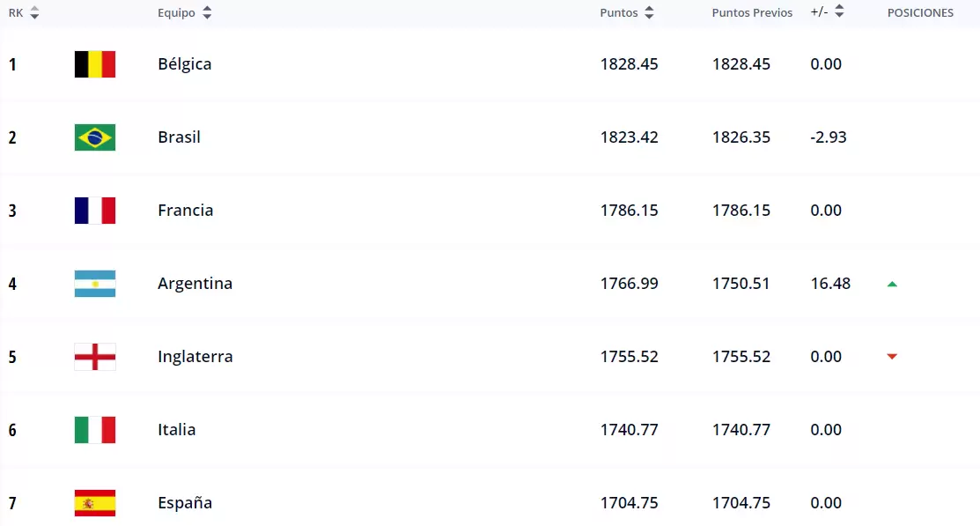Click the Spain flag icon

[x=95, y=503]
